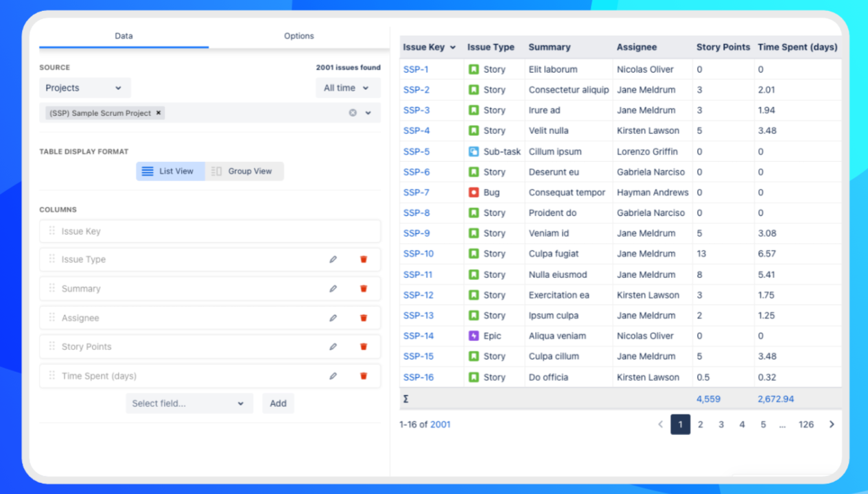The height and width of the screenshot is (494, 868).
Task: Select the Data tab
Action: (124, 36)
